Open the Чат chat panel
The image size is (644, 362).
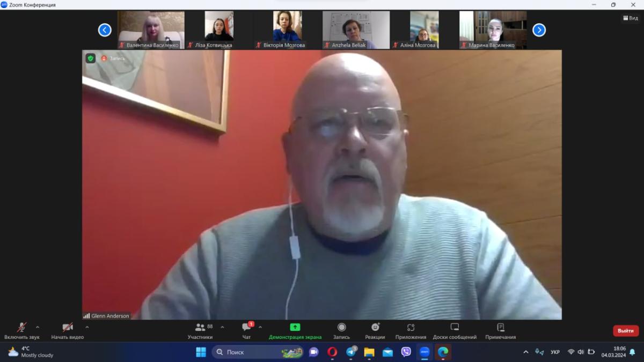point(246,331)
